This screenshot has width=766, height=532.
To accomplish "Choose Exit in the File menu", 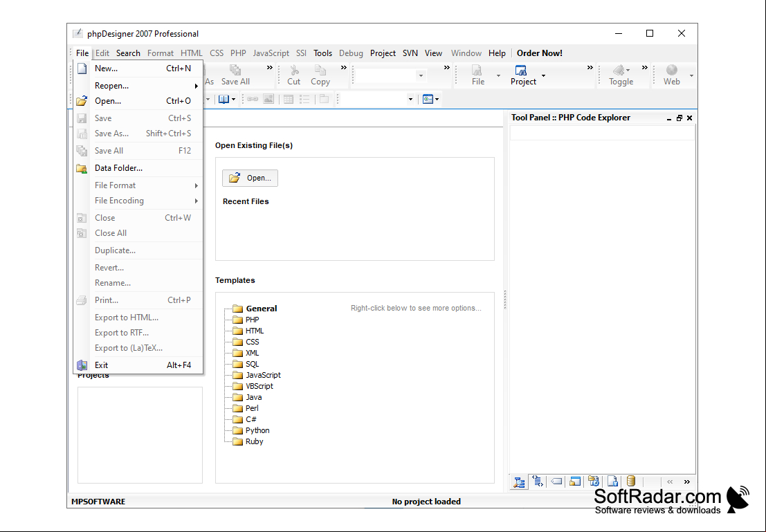I will [x=138, y=365].
